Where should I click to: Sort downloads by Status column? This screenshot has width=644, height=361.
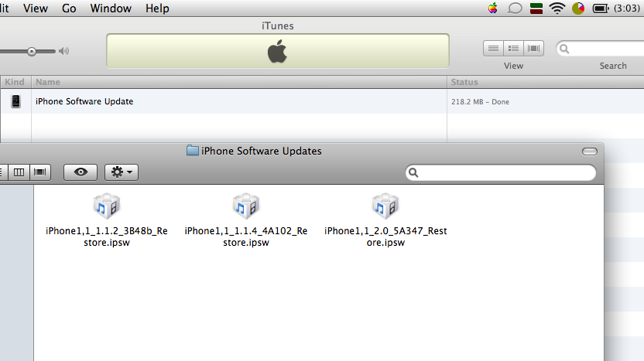[x=546, y=82]
